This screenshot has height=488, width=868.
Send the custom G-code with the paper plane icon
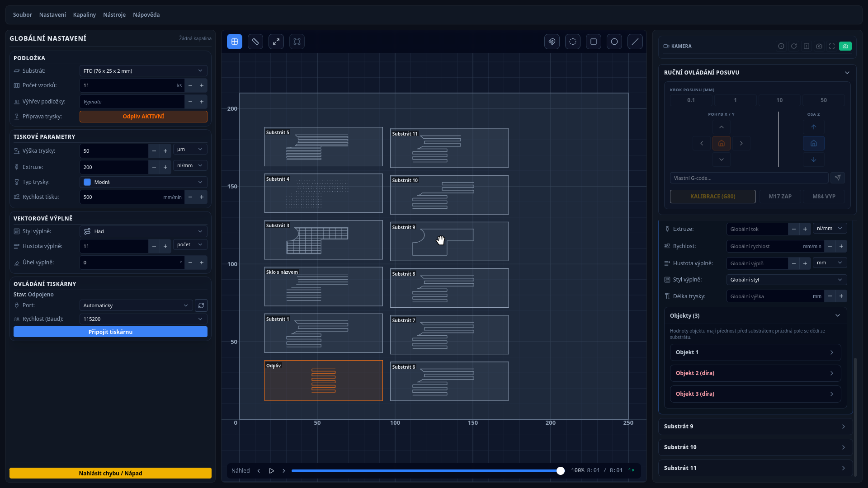point(838,178)
